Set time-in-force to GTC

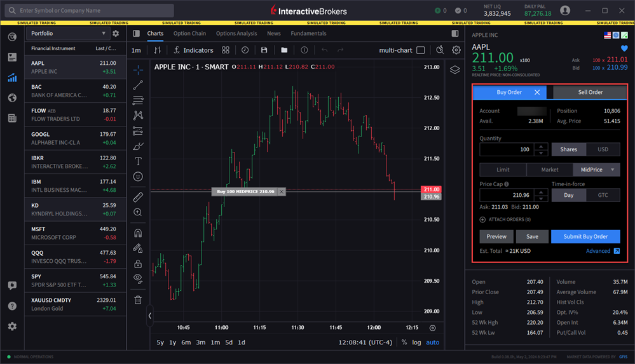(x=603, y=195)
